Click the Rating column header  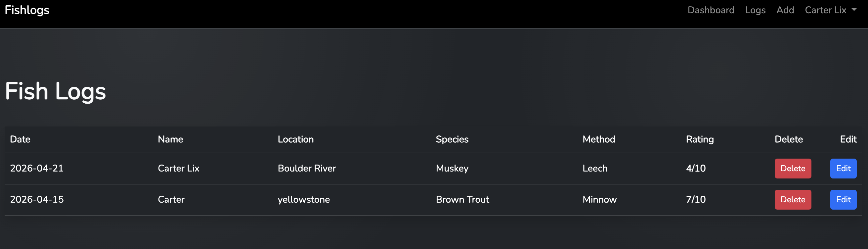click(700, 139)
